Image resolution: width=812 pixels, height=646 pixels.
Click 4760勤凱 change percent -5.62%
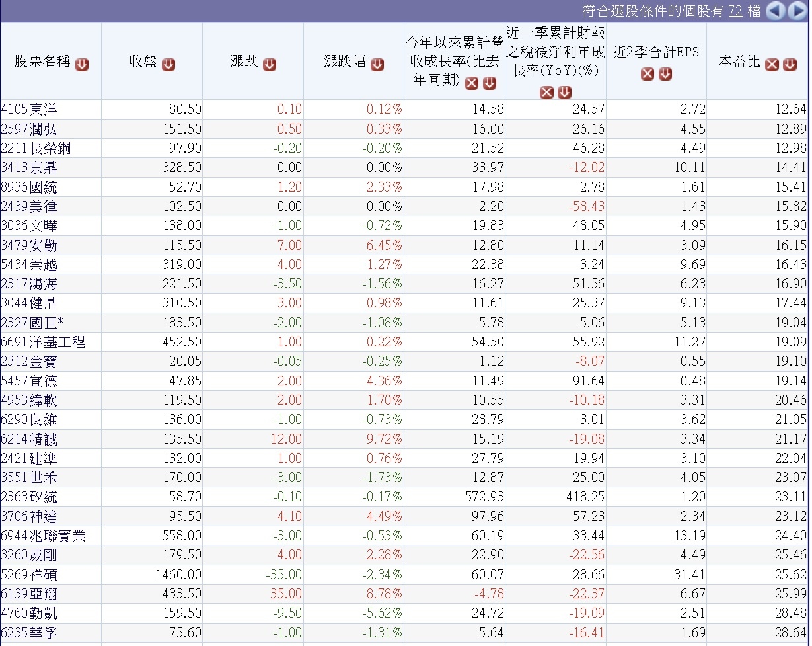pyautogui.click(x=382, y=613)
